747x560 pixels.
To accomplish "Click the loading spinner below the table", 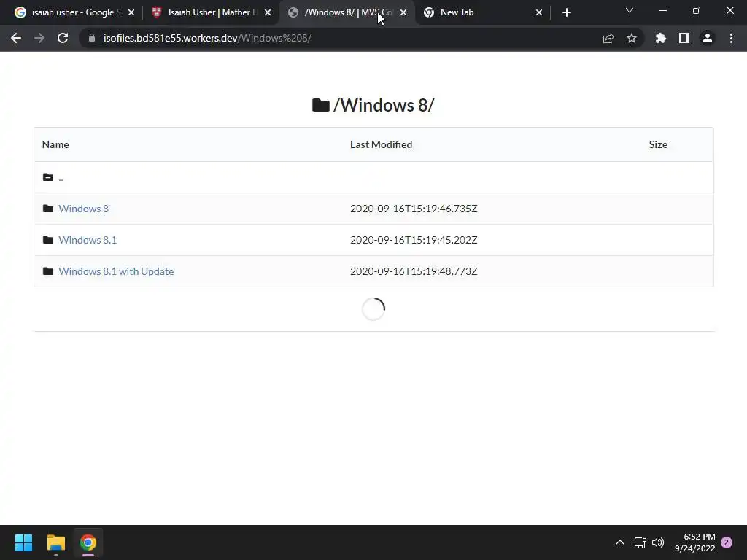I will 373,309.
